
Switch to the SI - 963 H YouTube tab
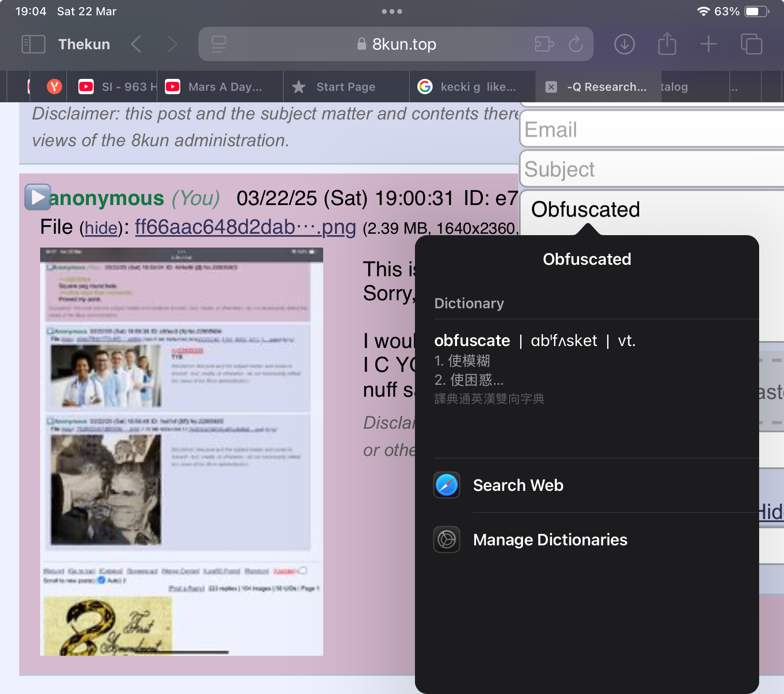(112, 87)
